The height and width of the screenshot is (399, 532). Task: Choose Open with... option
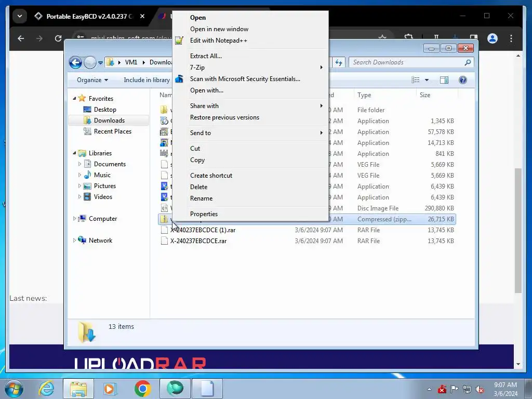[207, 90]
